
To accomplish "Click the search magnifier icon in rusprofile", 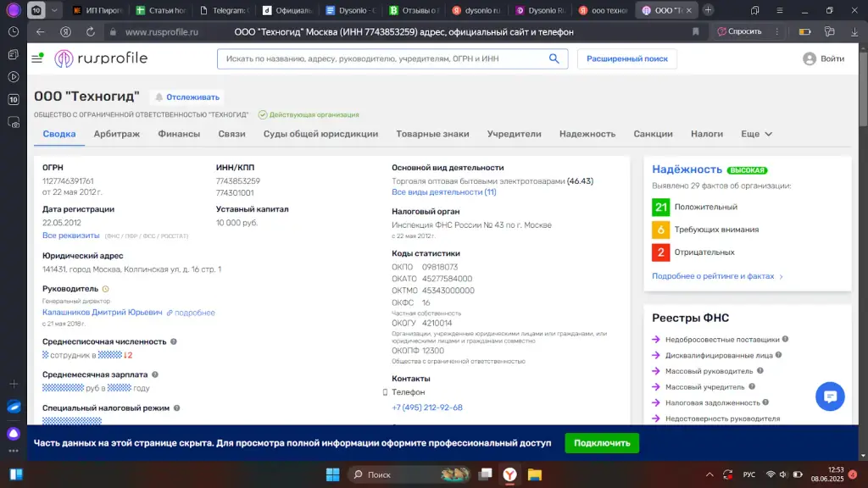I will click(x=554, y=58).
